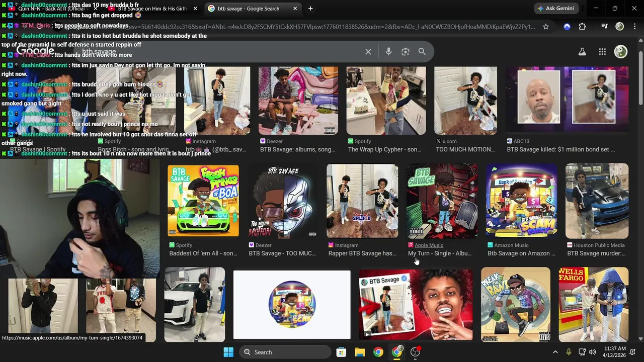644x362 pixels.
Task: Open the Wells Fargo cartoon cover thumbnail
Action: point(593,304)
